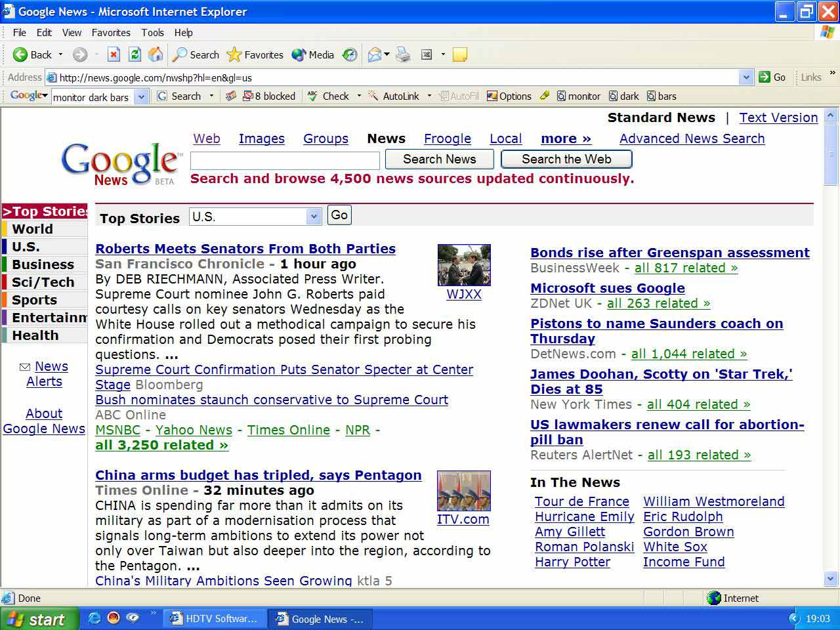Click the Google Toolbar news icon

231,96
